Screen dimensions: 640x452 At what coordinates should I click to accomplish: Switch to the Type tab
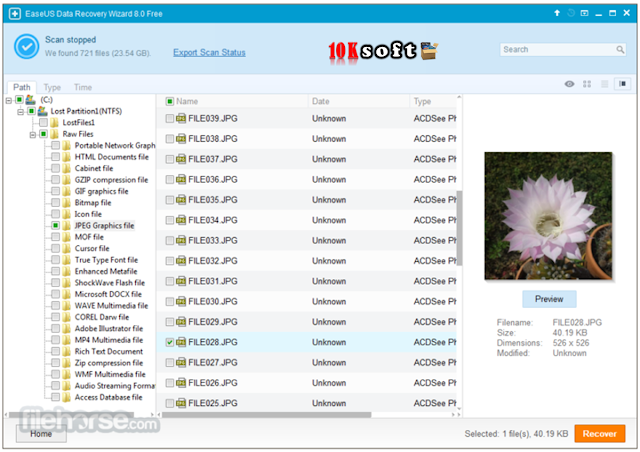pos(52,87)
